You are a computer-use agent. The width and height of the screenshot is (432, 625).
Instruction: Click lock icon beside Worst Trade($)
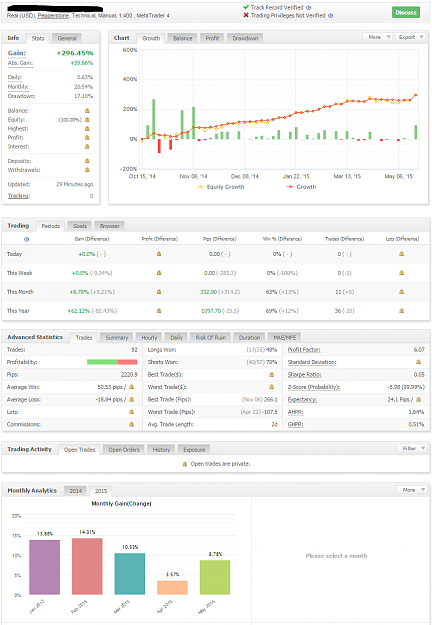click(x=271, y=387)
